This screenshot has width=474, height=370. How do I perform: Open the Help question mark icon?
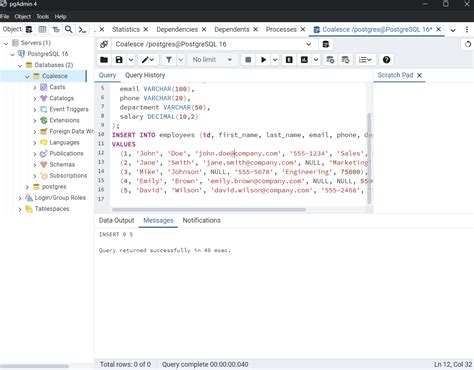coord(386,60)
